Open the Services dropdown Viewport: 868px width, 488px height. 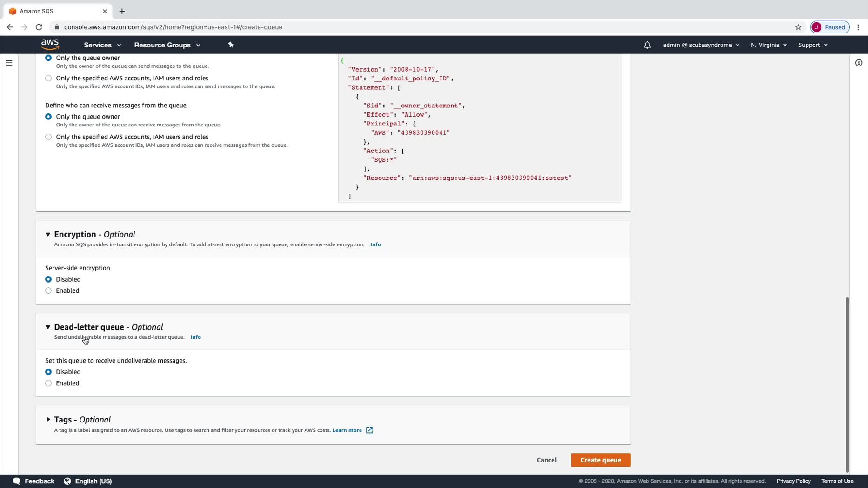tap(102, 45)
